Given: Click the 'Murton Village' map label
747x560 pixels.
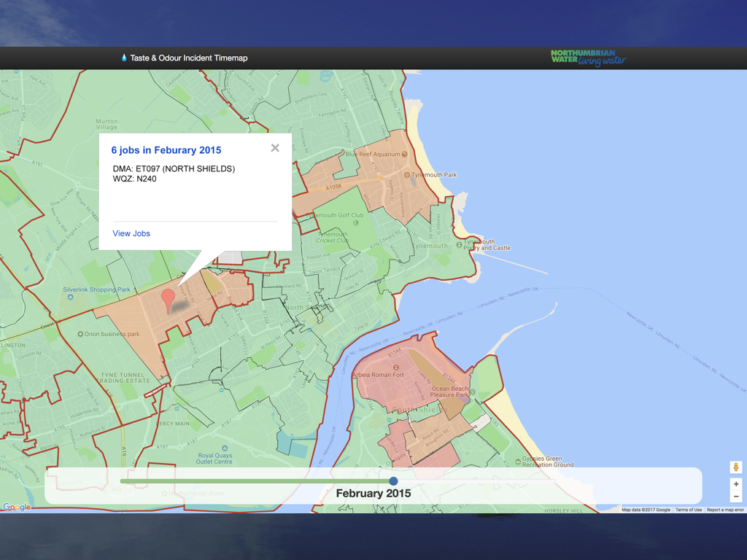Looking at the screenshot, I should tap(107, 124).
